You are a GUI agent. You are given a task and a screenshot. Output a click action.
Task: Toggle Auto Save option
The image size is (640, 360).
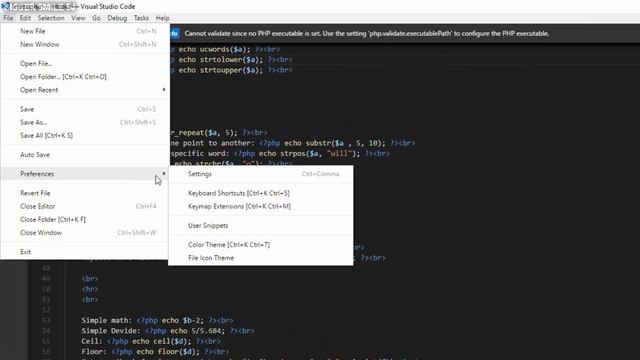click(x=85, y=154)
